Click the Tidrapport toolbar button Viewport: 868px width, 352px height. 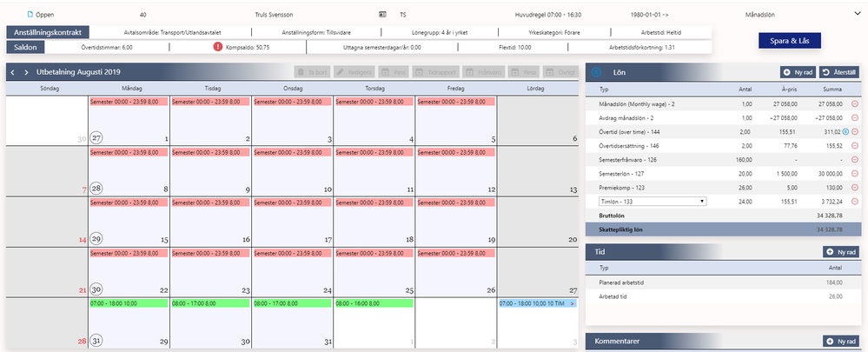[436, 72]
